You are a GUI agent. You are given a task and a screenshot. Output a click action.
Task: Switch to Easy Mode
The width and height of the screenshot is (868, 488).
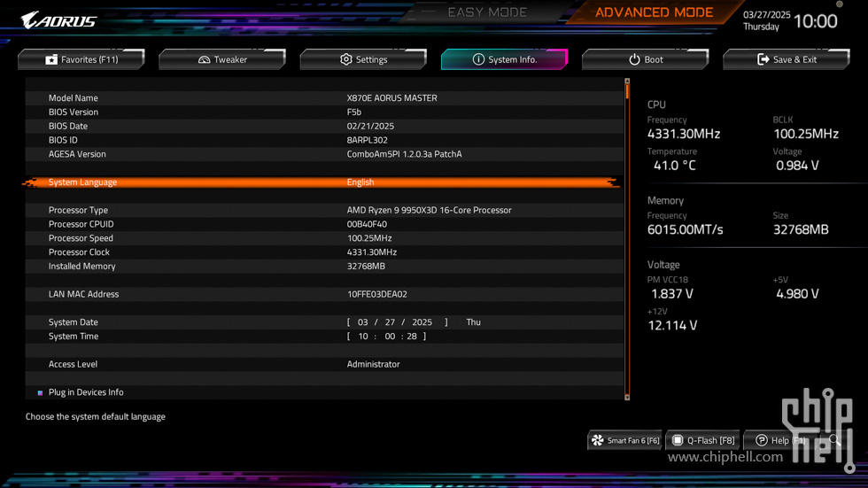(x=487, y=12)
